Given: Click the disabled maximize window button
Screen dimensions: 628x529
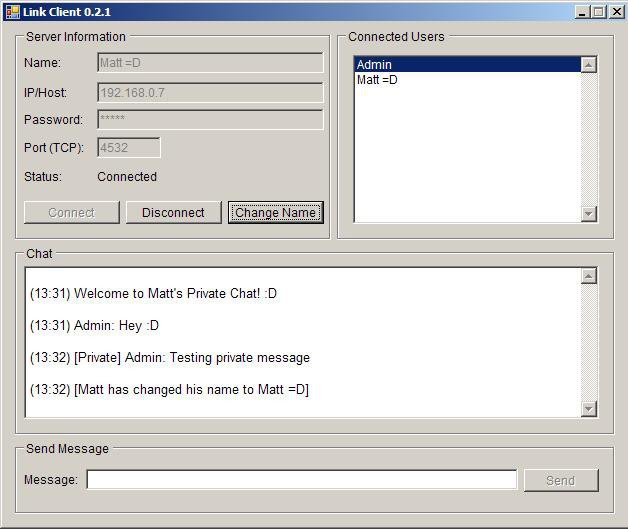Looking at the screenshot, I should click(x=599, y=12).
